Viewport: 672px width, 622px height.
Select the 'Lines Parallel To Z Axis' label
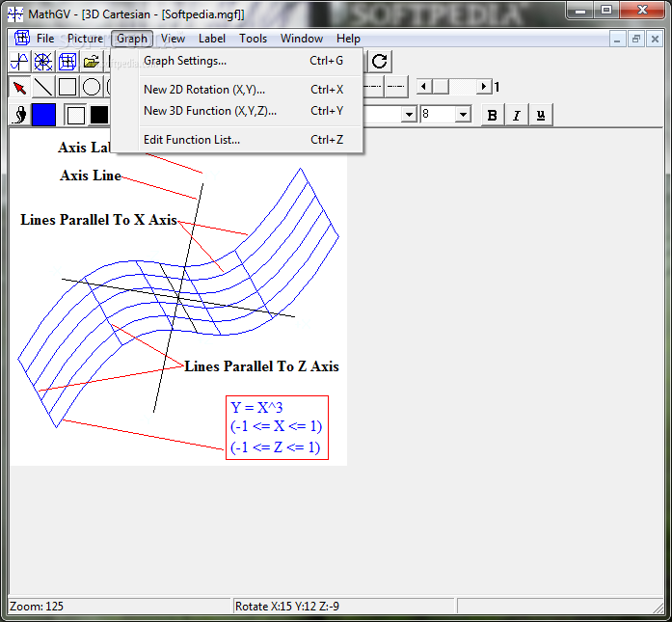[261, 366]
